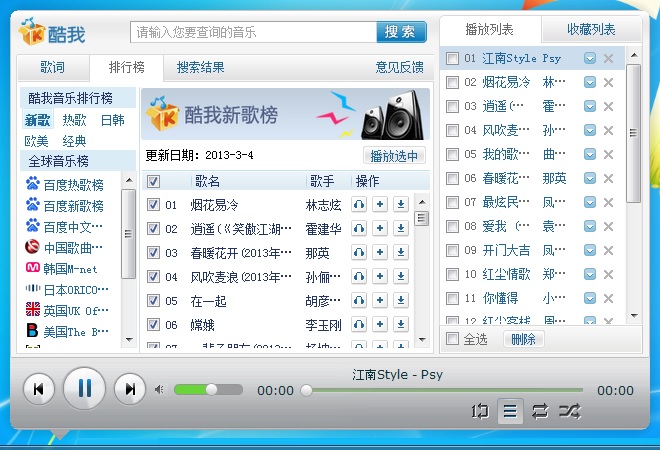The width and height of the screenshot is (660, 450).
Task: Open dropdown for playlist 红尘情歌
Action: coord(590,274)
